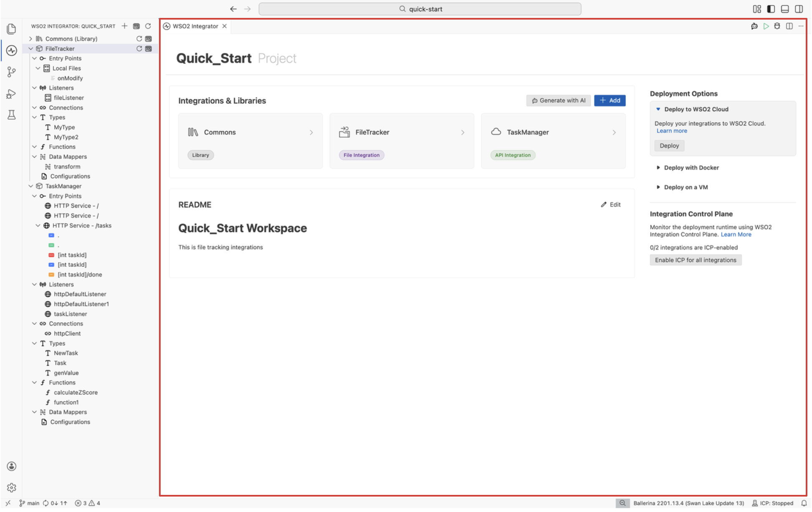Screen dimensions: 812x512
Task: Click the AI copilot icon in editor toolbar
Action: point(754,26)
